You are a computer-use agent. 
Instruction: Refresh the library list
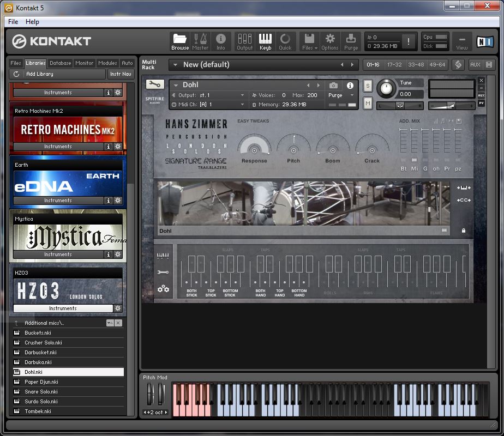[x=16, y=74]
